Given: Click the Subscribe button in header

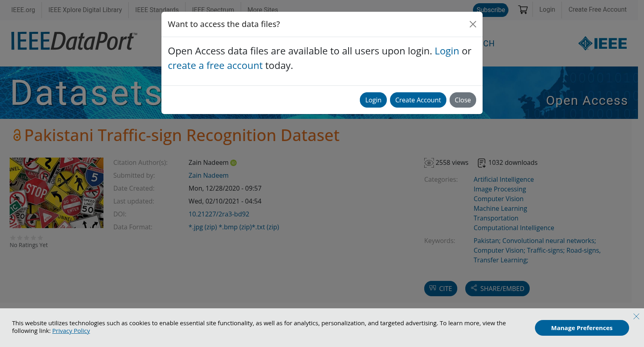Looking at the screenshot, I should (491, 10).
